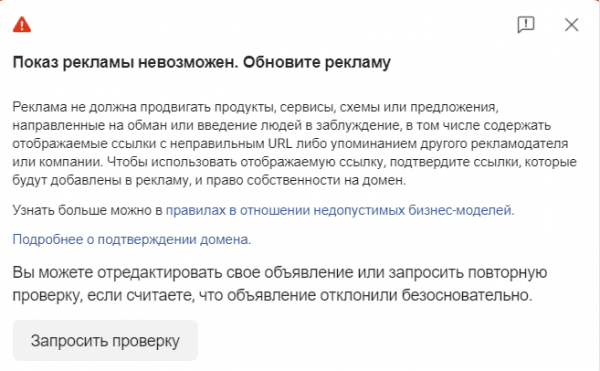Request a re-review of the rejected ad
The width and height of the screenshot is (600, 371).
point(105,340)
